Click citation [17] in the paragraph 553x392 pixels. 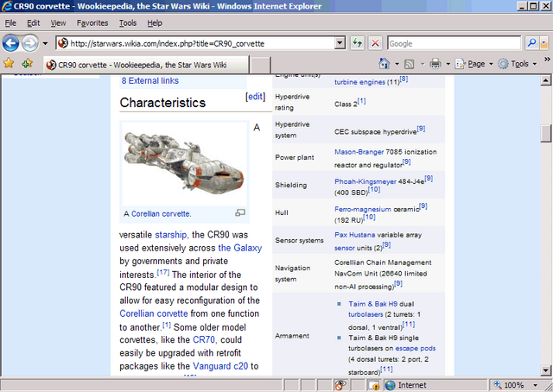coord(163,272)
